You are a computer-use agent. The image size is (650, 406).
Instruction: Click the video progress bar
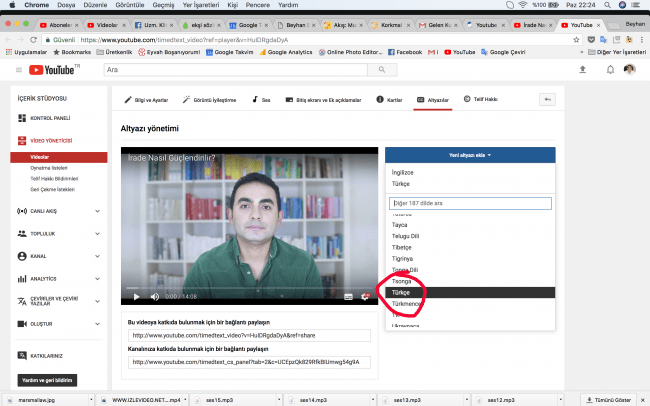(250, 287)
